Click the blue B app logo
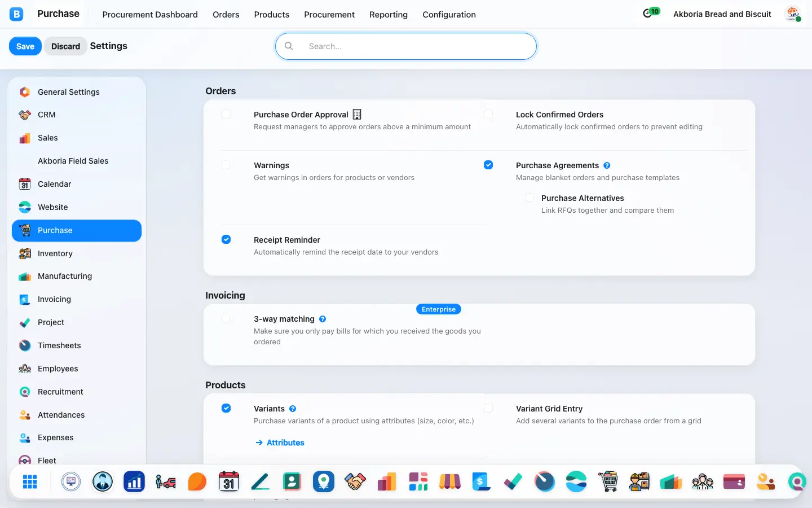This screenshot has width=812, height=508. (16, 14)
